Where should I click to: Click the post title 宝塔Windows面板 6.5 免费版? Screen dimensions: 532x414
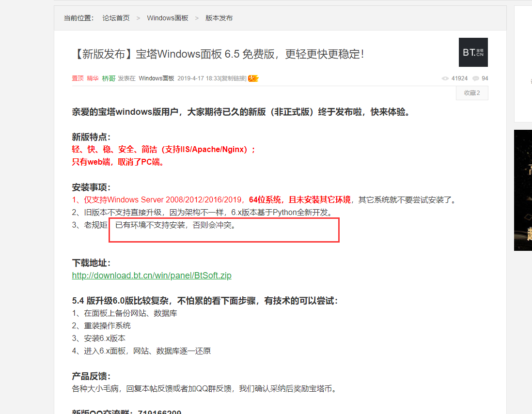(x=219, y=54)
